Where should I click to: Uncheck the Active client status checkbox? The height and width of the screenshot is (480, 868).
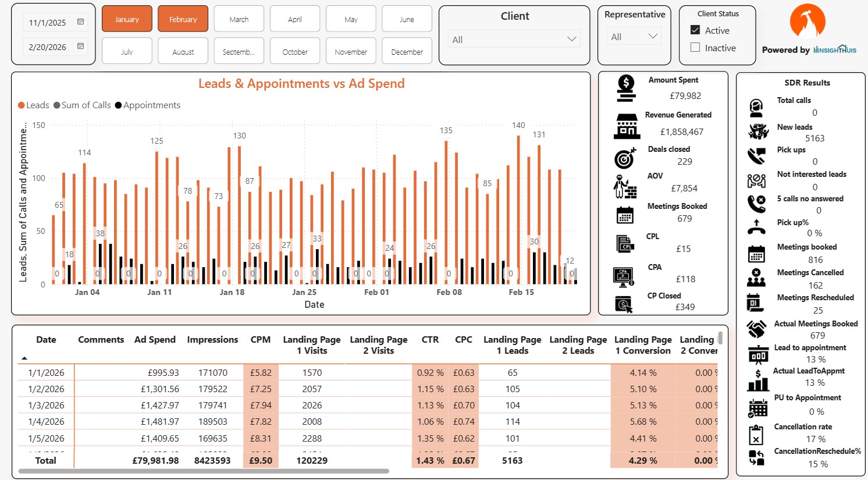tap(695, 30)
